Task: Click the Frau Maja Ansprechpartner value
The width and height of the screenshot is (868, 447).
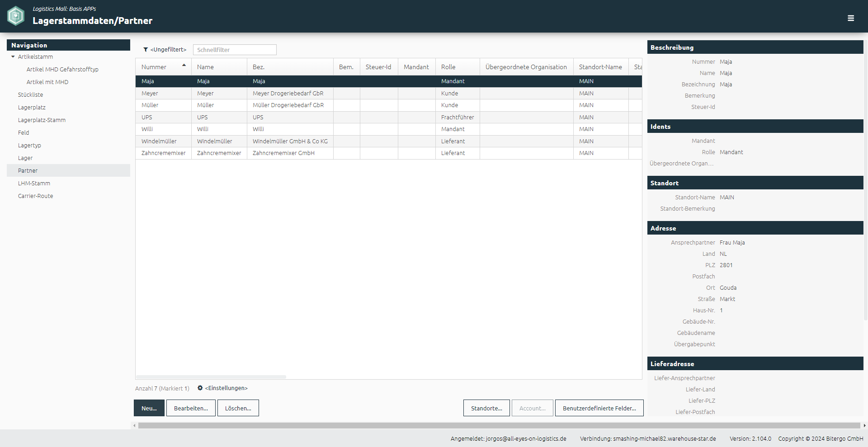Action: pos(732,243)
